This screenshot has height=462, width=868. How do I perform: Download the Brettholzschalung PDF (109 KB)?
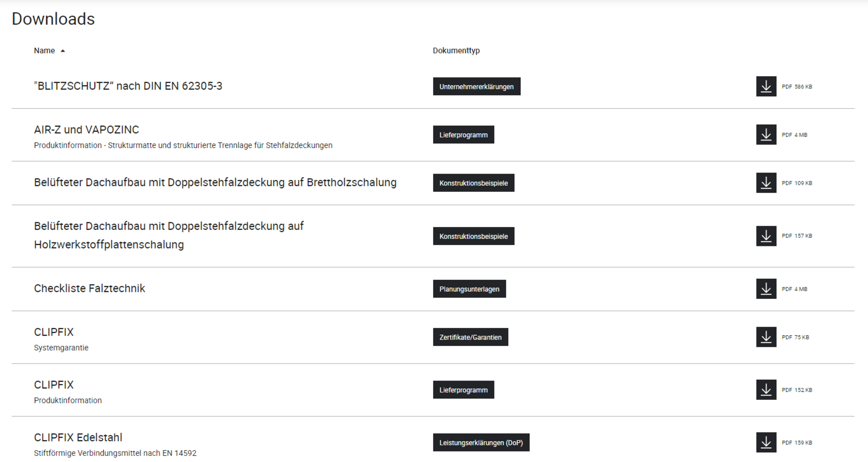(766, 183)
